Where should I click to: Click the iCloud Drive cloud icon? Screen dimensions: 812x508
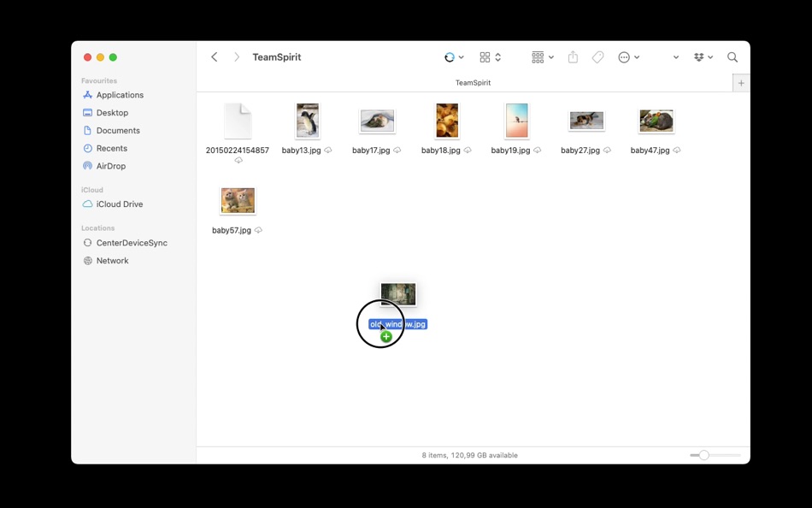(88, 204)
